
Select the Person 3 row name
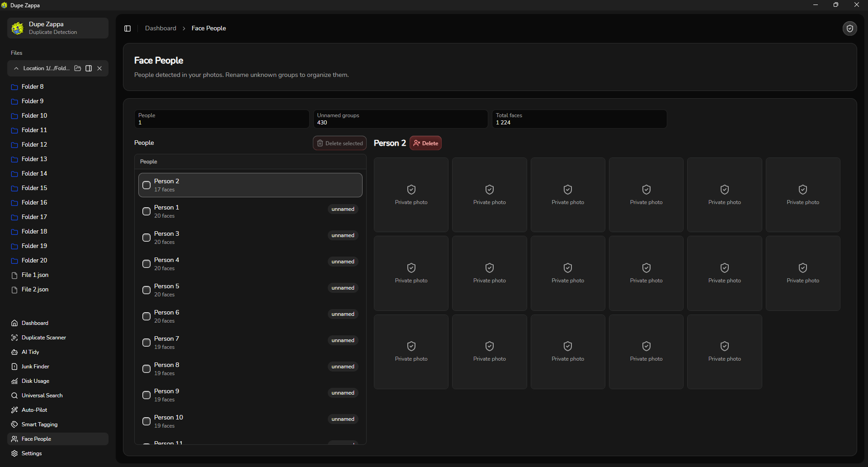tap(166, 233)
